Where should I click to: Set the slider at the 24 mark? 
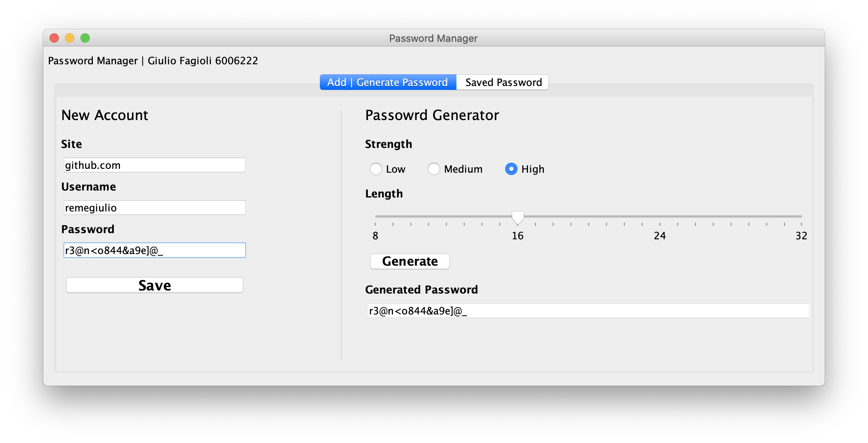[660, 216]
